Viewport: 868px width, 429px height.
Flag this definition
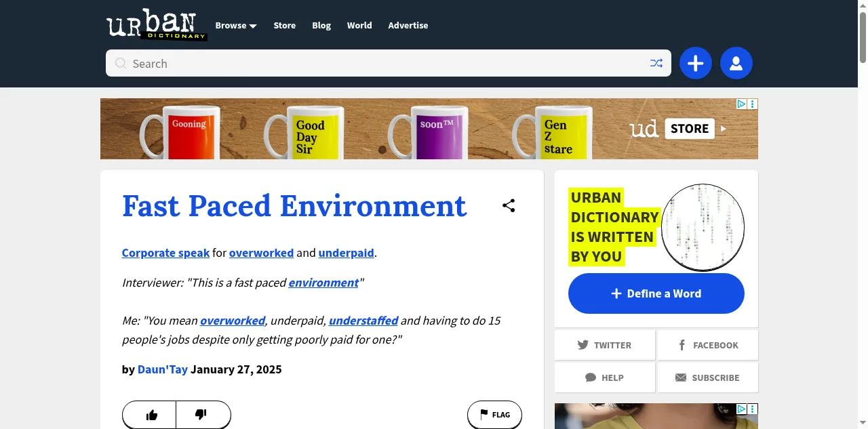click(x=494, y=415)
